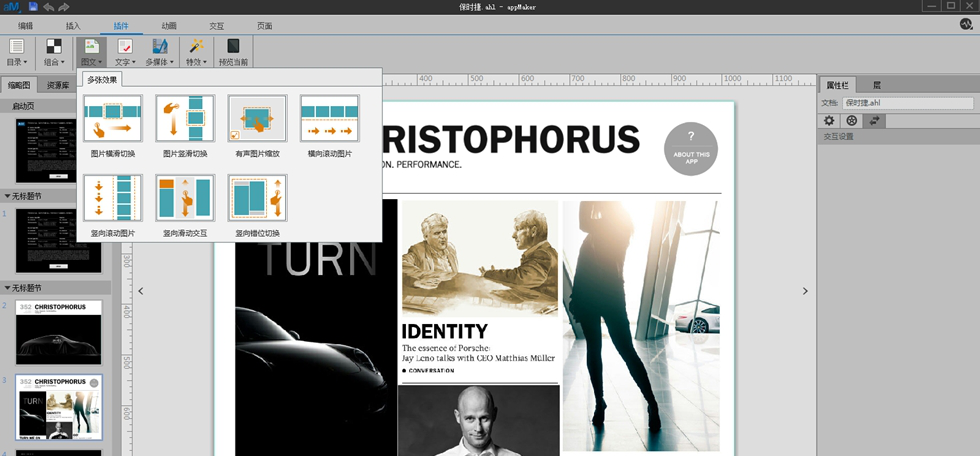Viewport: 980px width, 474px height.
Task: Switch to the 交互 ribbon tab
Action: coord(216,26)
